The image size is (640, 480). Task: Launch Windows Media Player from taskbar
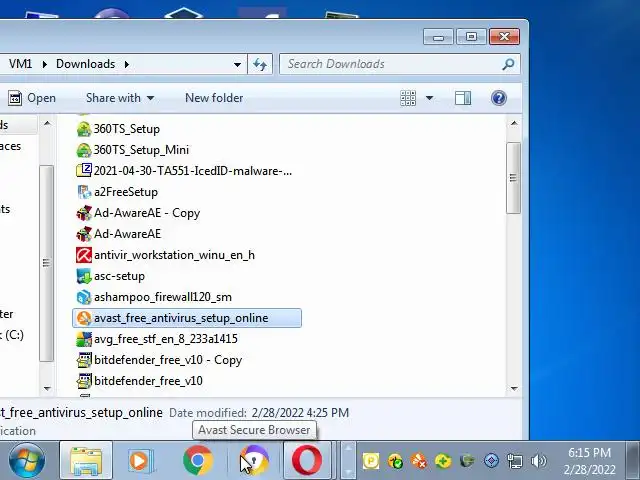[140, 461]
